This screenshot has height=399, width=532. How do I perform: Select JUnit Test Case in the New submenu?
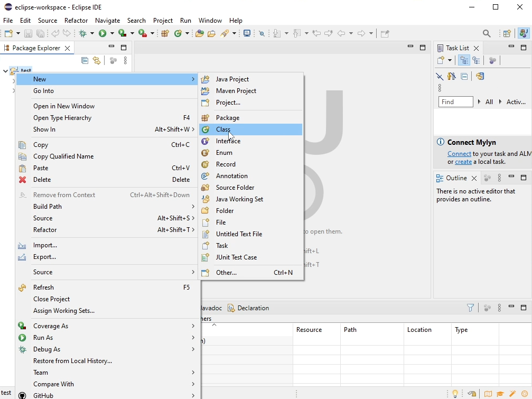(x=250, y=257)
